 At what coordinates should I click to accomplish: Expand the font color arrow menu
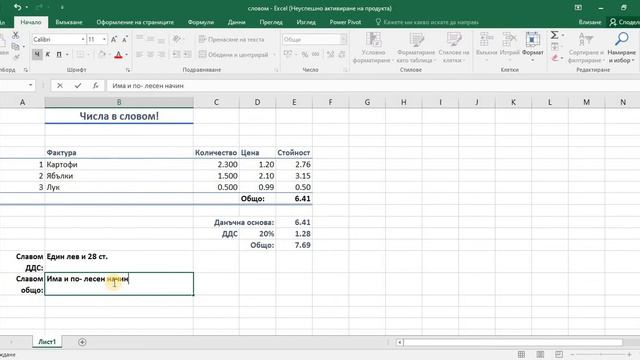[x=127, y=54]
